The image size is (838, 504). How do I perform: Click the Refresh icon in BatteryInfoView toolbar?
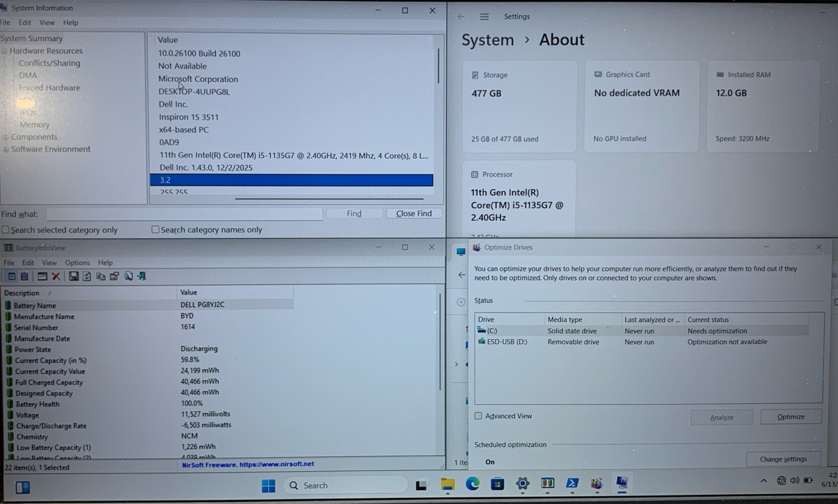tap(87, 276)
